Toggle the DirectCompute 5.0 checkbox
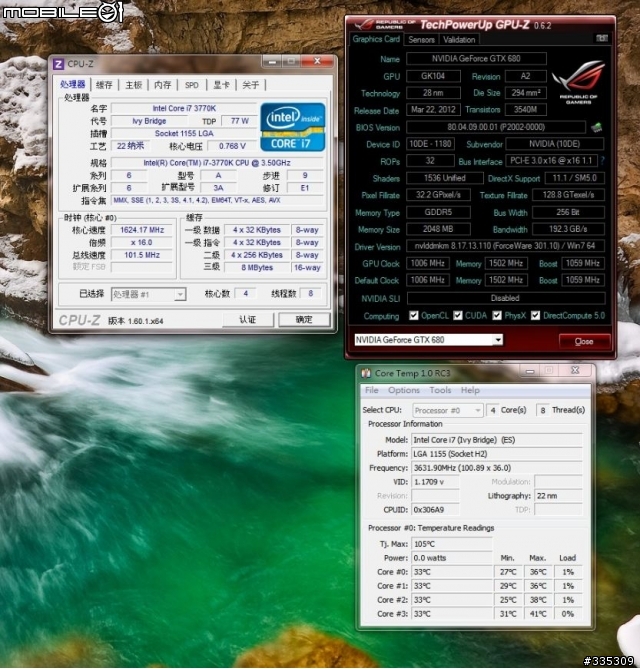 535,315
